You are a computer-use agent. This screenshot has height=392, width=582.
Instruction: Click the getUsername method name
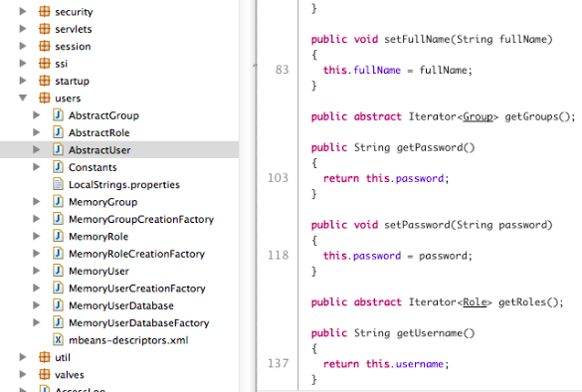coord(436,333)
